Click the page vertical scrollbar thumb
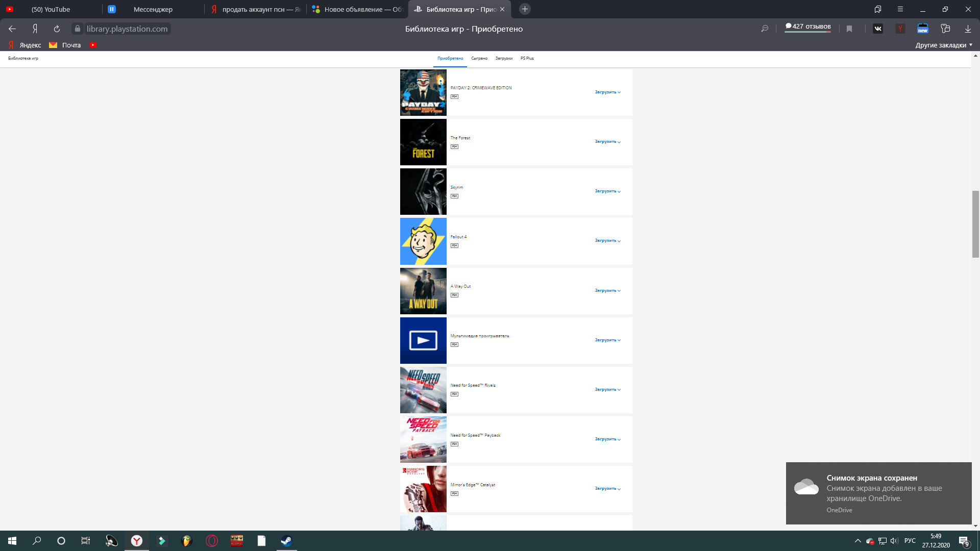The width and height of the screenshot is (980, 551). tap(975, 224)
